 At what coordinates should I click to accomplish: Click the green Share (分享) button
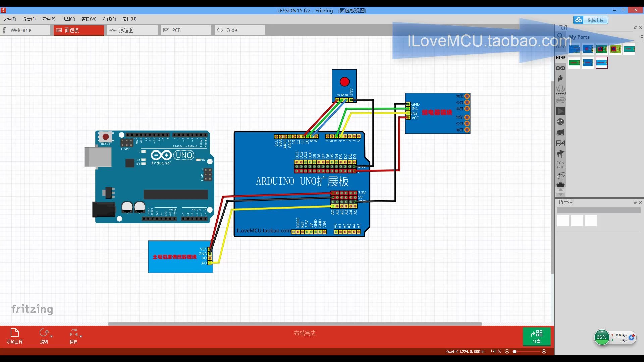[x=536, y=336]
